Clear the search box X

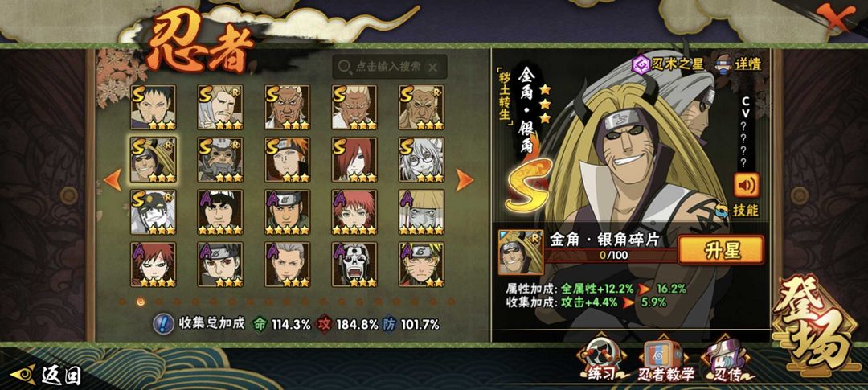click(x=433, y=67)
